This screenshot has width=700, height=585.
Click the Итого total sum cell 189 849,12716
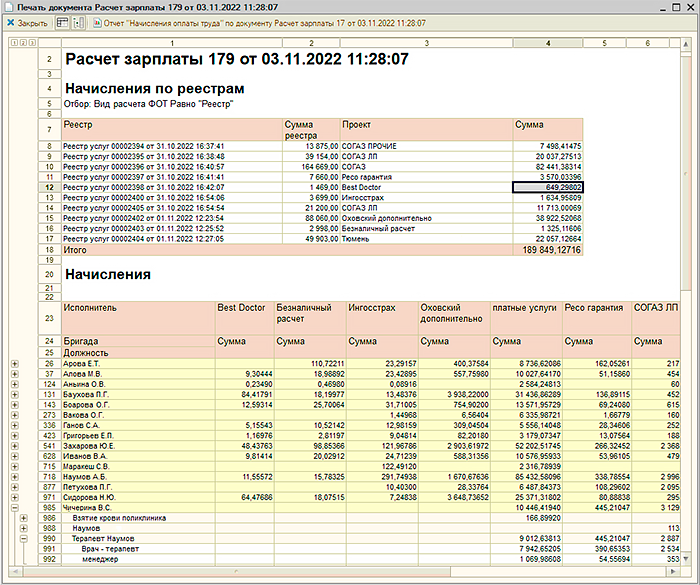[547, 250]
